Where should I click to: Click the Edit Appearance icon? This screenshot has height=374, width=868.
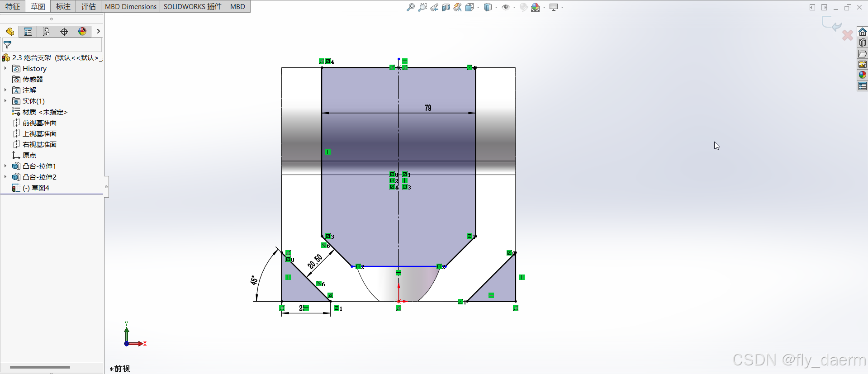(524, 7)
